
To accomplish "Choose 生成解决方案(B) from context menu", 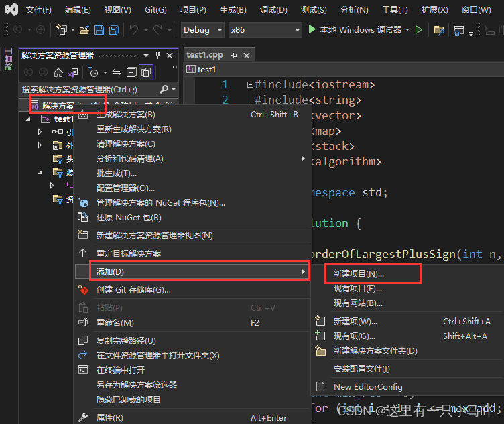I will pos(193,115).
